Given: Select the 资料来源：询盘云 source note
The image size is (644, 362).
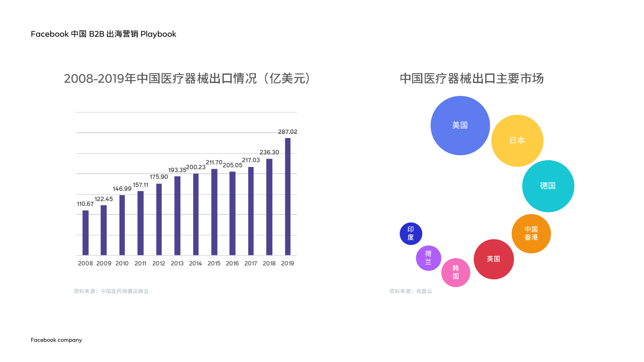Looking at the screenshot, I should [410, 291].
